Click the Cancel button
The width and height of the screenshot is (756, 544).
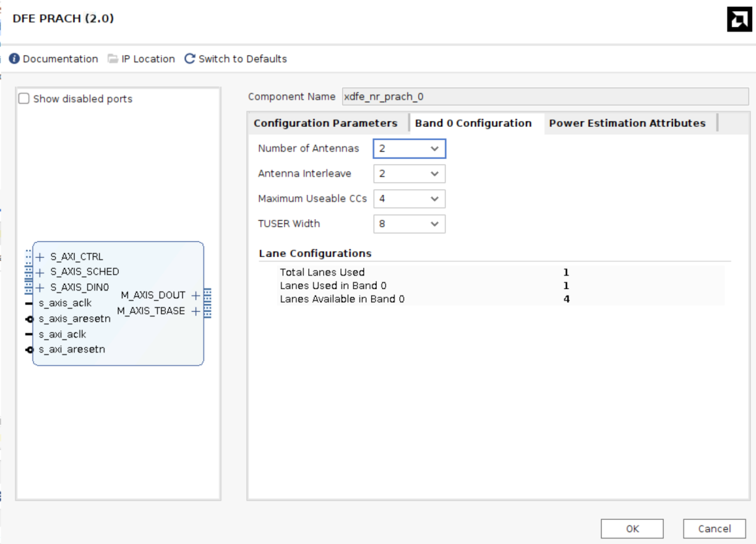[715, 529]
